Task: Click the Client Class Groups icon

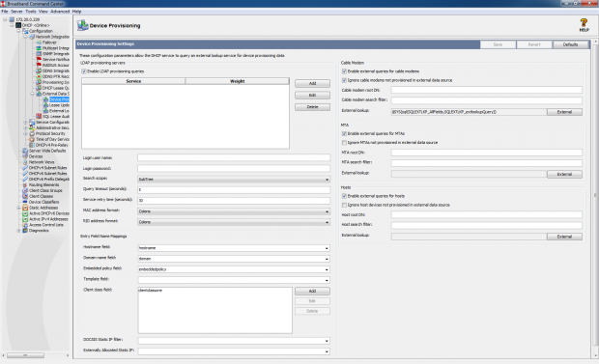Action: pyautogui.click(x=25, y=190)
